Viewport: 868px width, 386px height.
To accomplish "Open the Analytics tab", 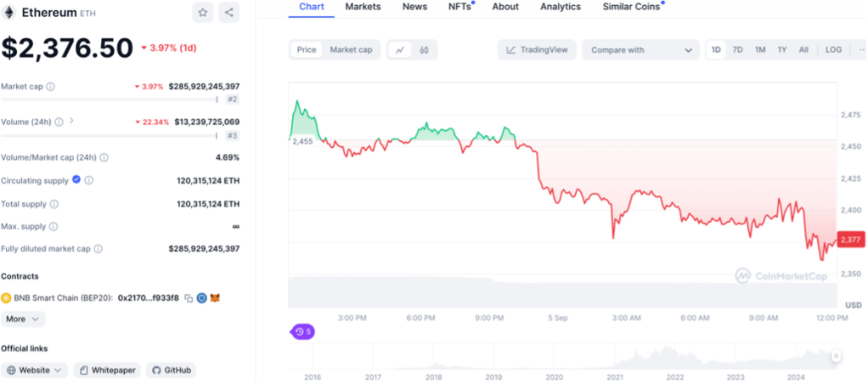I will (561, 7).
